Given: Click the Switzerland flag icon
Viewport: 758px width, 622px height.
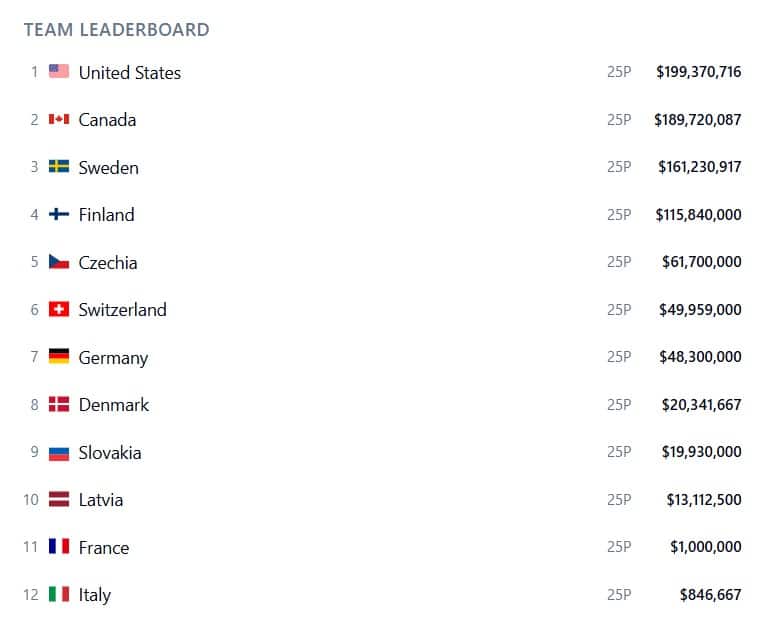Looking at the screenshot, I should coord(59,310).
